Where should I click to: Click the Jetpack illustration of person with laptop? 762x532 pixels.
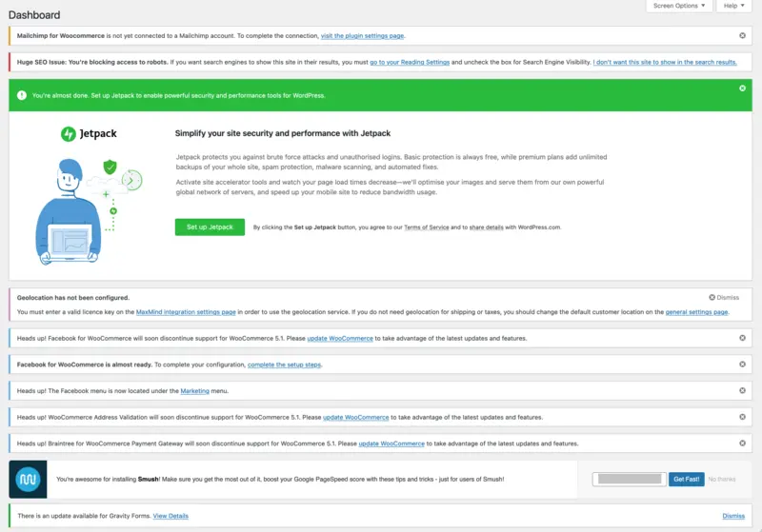(89, 211)
